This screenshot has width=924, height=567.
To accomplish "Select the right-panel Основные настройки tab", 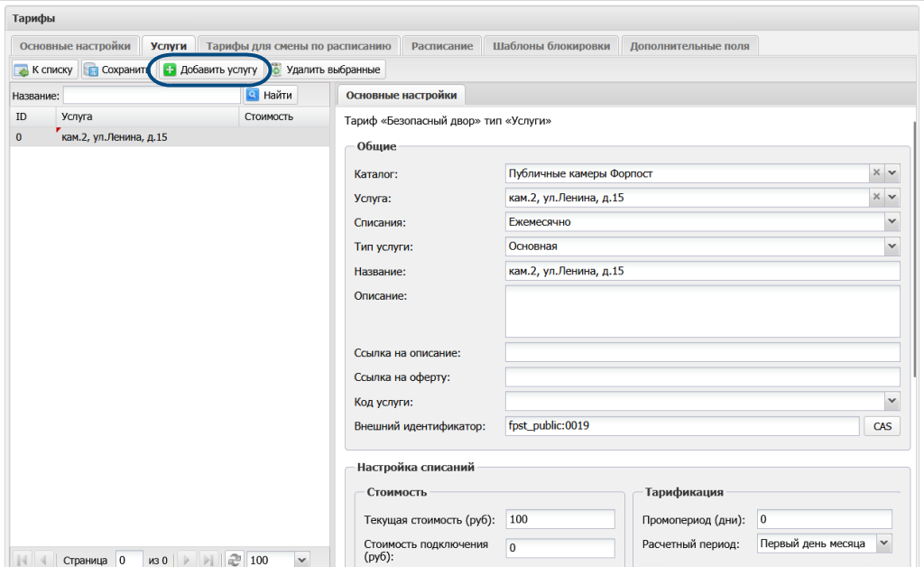I will [x=402, y=96].
